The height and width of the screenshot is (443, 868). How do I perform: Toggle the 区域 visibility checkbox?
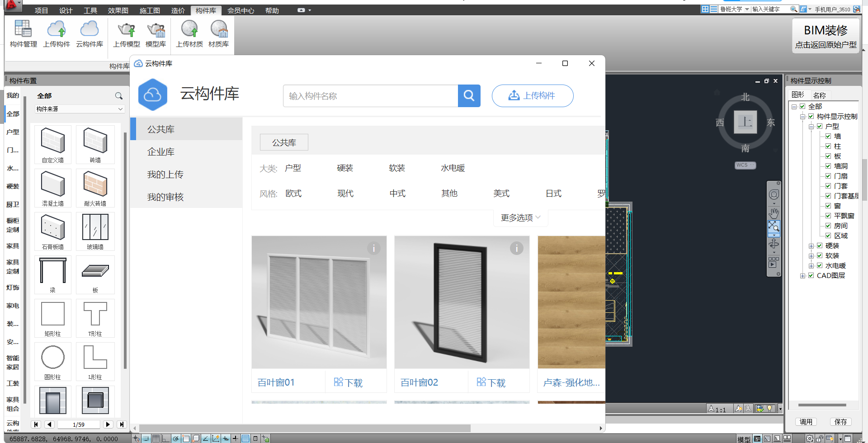click(x=828, y=236)
